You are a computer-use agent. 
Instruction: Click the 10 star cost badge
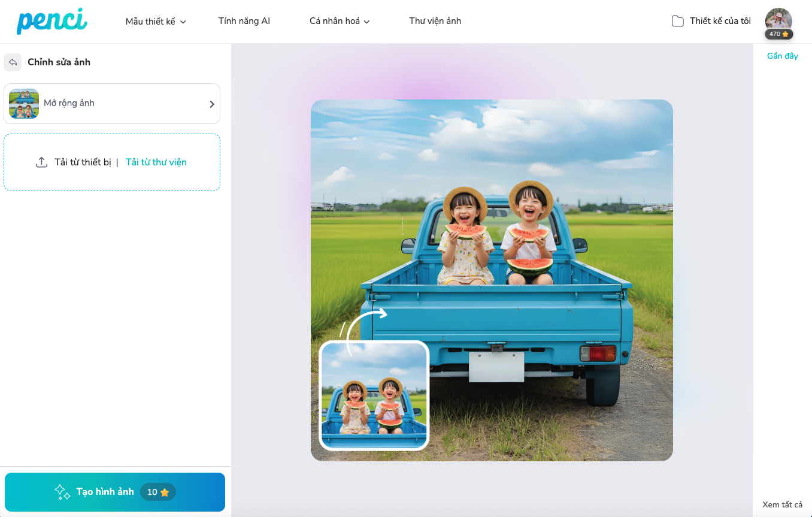(x=158, y=492)
